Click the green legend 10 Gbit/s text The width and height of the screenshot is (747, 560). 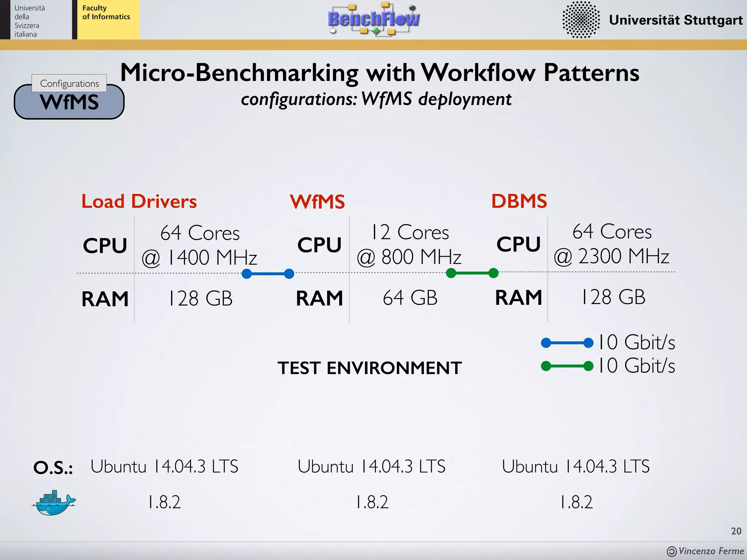coord(637,365)
